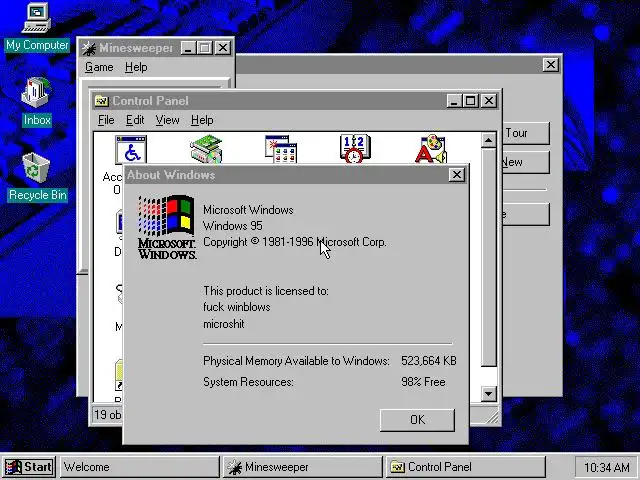Open the File menu in Control Panel
The image size is (640, 480).
tap(106, 120)
